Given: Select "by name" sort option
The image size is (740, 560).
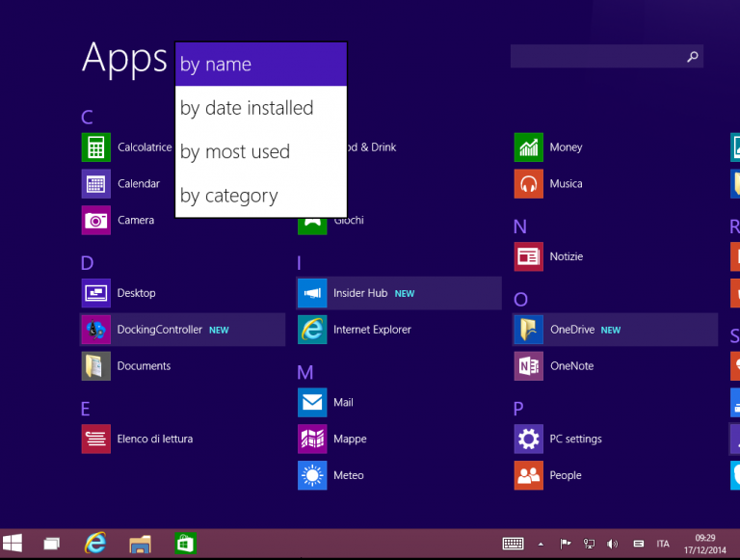Looking at the screenshot, I should coord(261,65).
